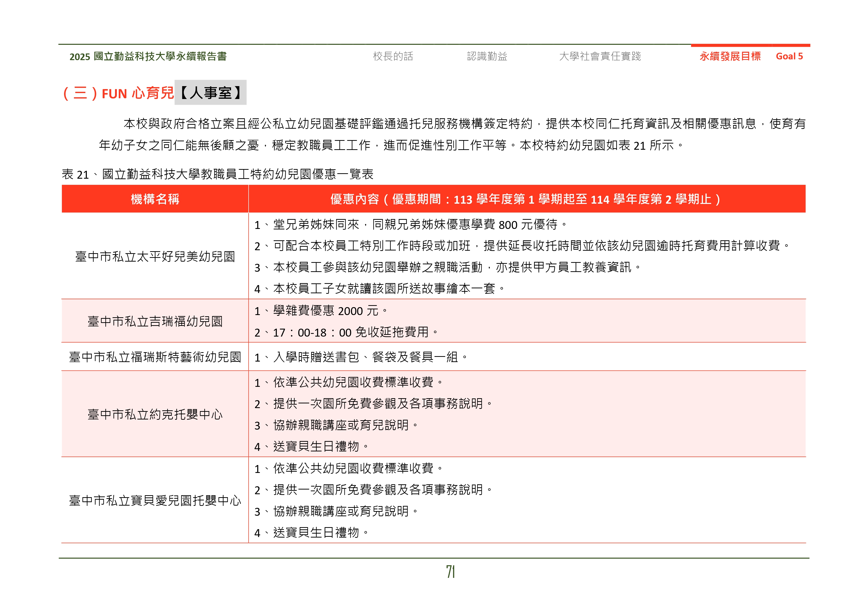The height and width of the screenshot is (614, 868).
Task: Click the 校長的話 navigation tab
Action: tap(393, 56)
